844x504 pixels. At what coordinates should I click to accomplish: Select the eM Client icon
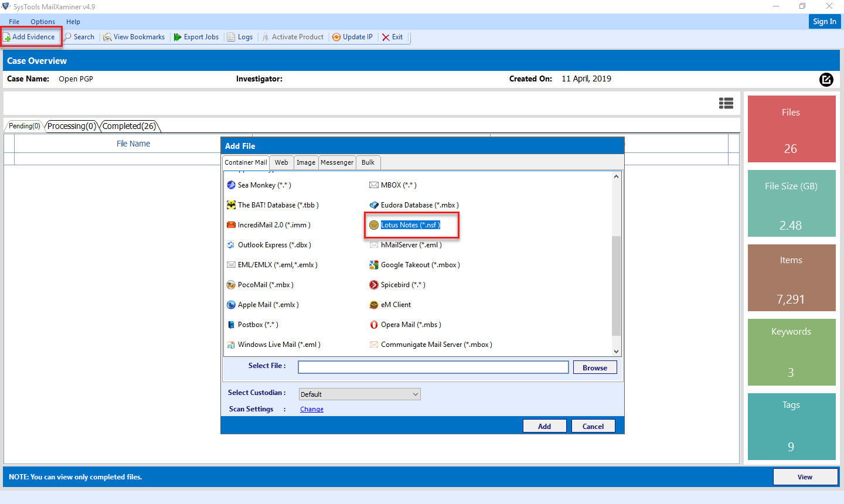tap(374, 305)
